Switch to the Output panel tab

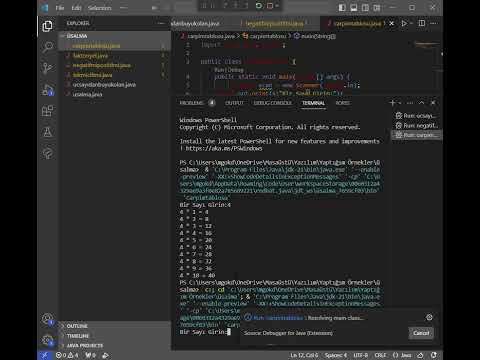(234, 103)
